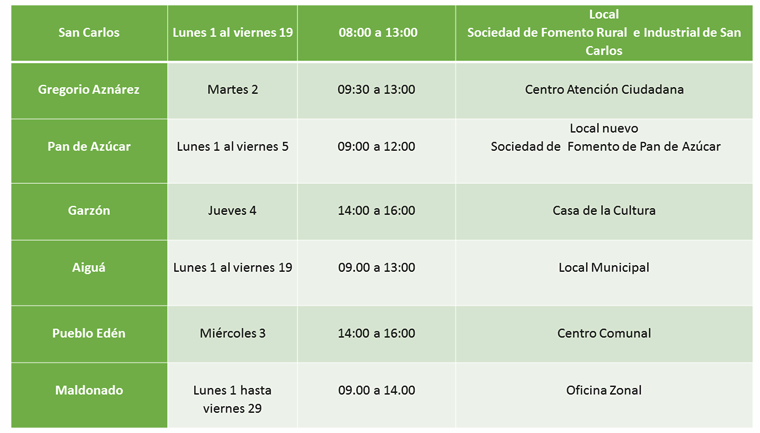Click the San Carlos locality cell
Screen dimensions: 760x433
(88, 32)
